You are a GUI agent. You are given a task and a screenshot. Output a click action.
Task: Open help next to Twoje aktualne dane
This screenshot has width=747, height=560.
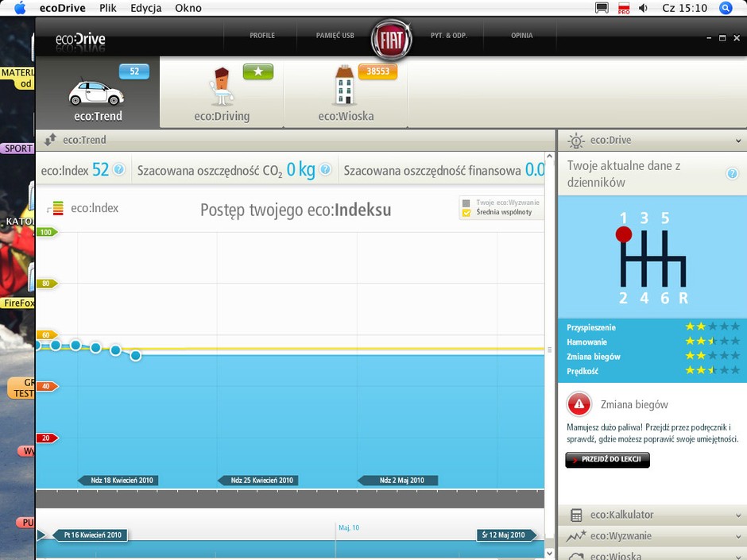tap(732, 174)
